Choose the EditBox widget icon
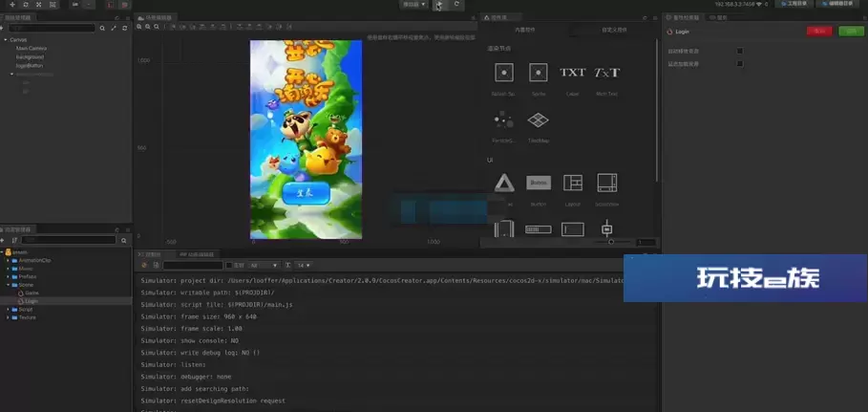The height and width of the screenshot is (412, 868). point(572,229)
